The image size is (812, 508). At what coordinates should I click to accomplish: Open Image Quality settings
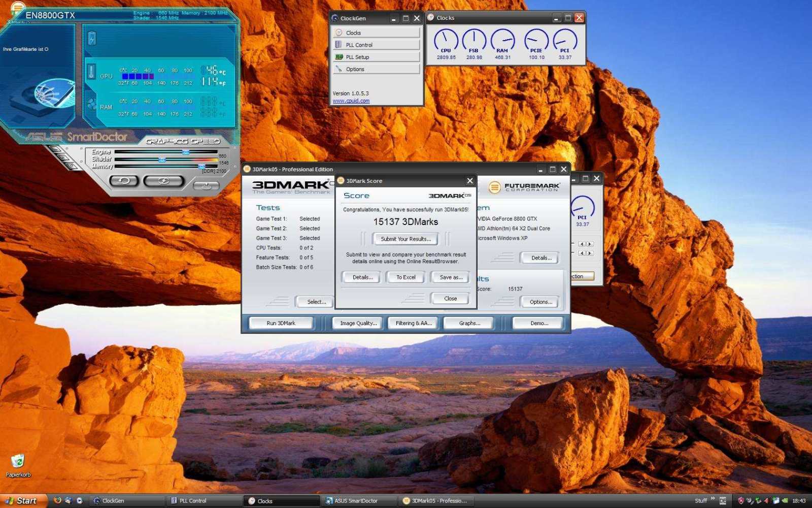(358, 323)
